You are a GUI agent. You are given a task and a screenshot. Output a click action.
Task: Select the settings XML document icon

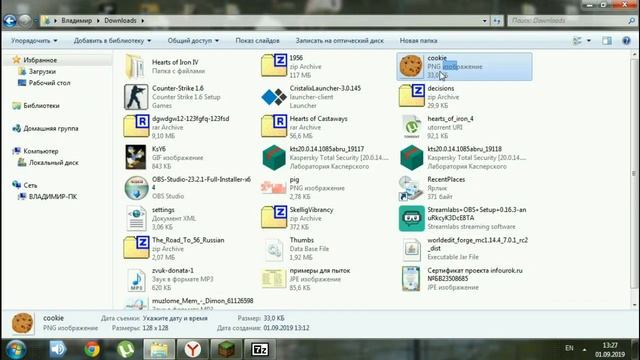point(136,218)
